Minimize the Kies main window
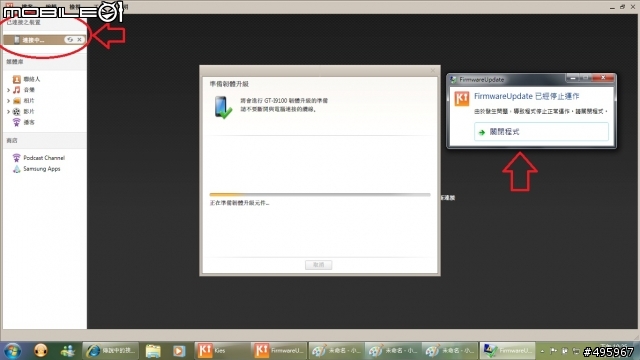The height and width of the screenshot is (360, 640). (612, 7)
